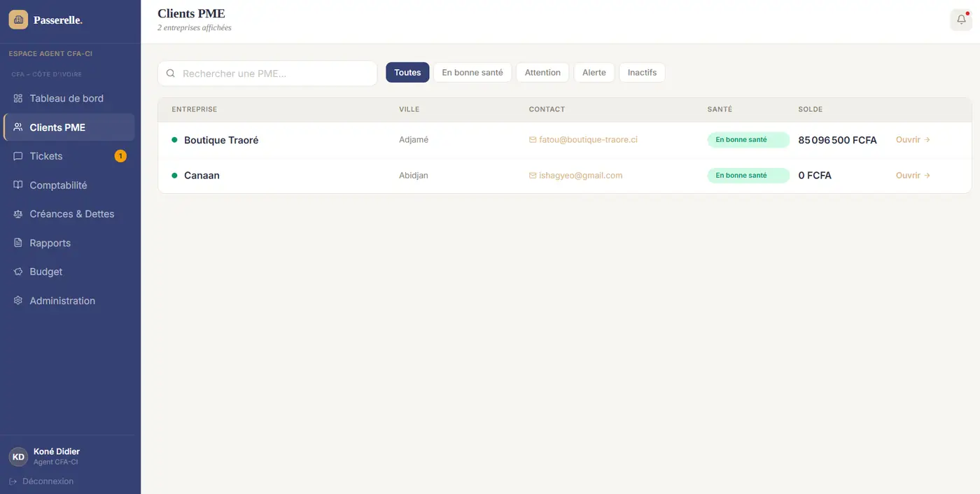This screenshot has width=980, height=494.
Task: Show Inactifs clients
Action: (x=642, y=73)
